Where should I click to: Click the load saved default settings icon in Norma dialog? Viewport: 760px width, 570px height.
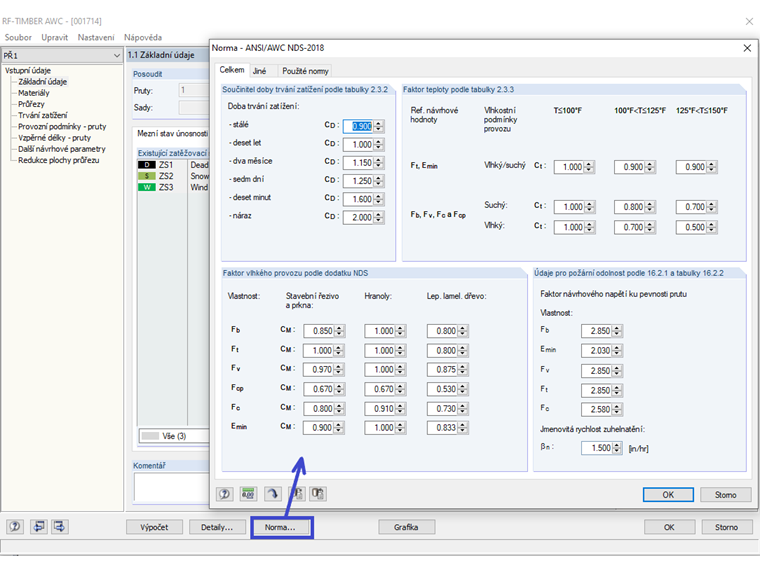318,494
